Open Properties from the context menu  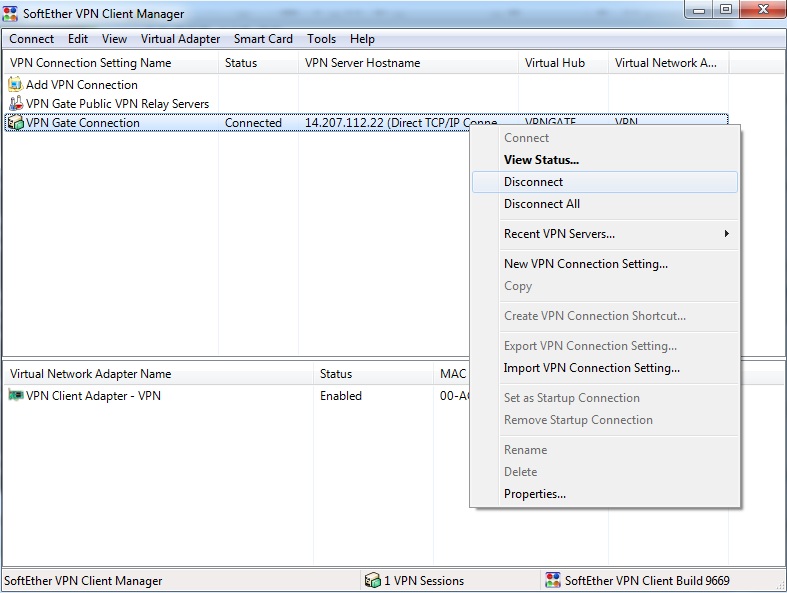tap(534, 494)
